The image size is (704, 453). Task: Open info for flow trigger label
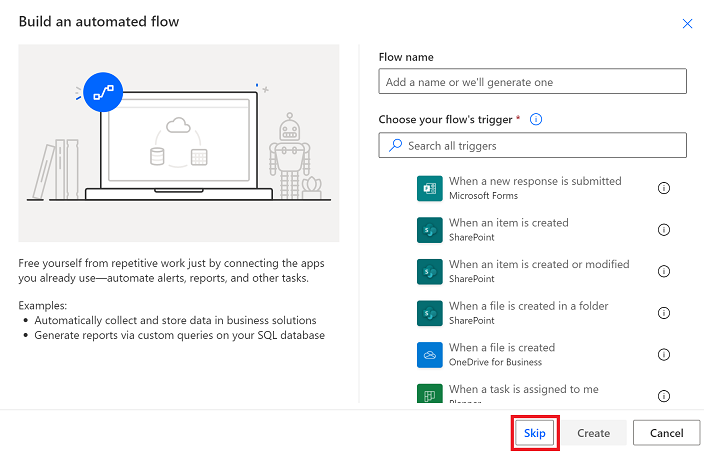(x=536, y=119)
